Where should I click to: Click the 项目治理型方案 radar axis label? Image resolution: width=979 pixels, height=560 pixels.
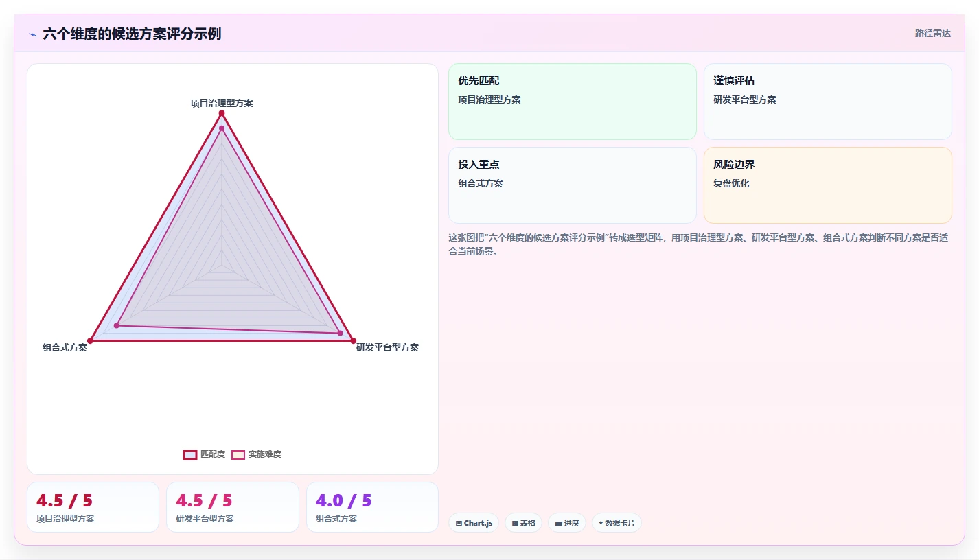(x=222, y=103)
